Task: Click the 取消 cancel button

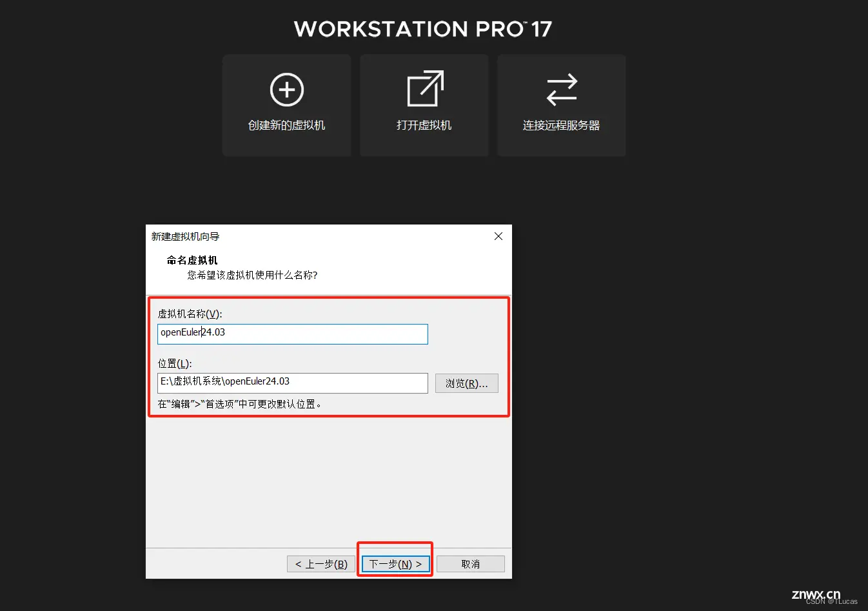Action: (x=471, y=564)
